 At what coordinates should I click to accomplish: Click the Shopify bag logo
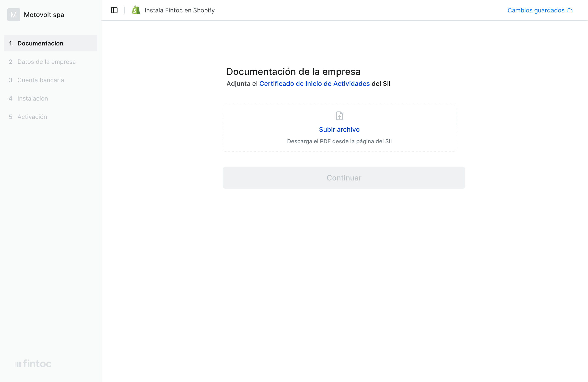point(136,10)
